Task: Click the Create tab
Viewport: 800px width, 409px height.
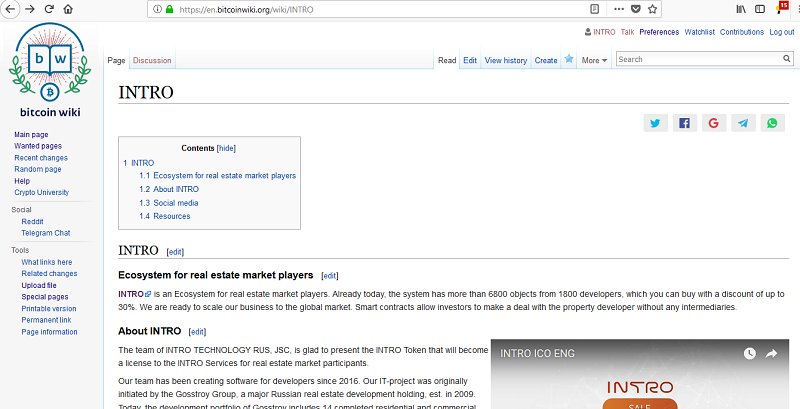Action: (546, 60)
